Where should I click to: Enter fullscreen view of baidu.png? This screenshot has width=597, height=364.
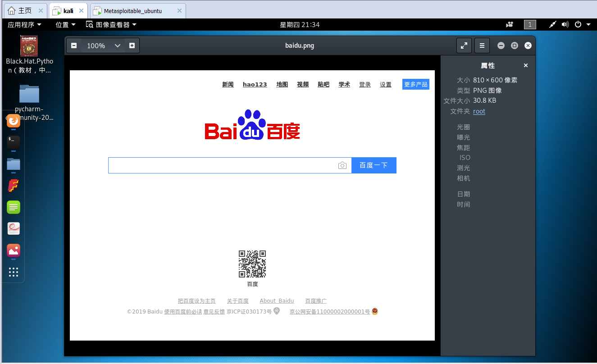click(464, 45)
